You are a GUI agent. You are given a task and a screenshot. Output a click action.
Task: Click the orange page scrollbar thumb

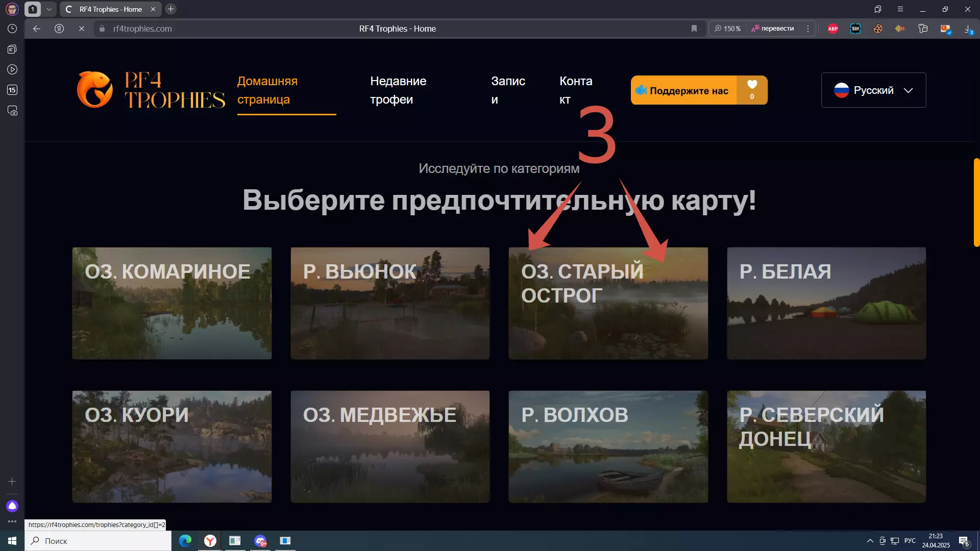[976, 203]
